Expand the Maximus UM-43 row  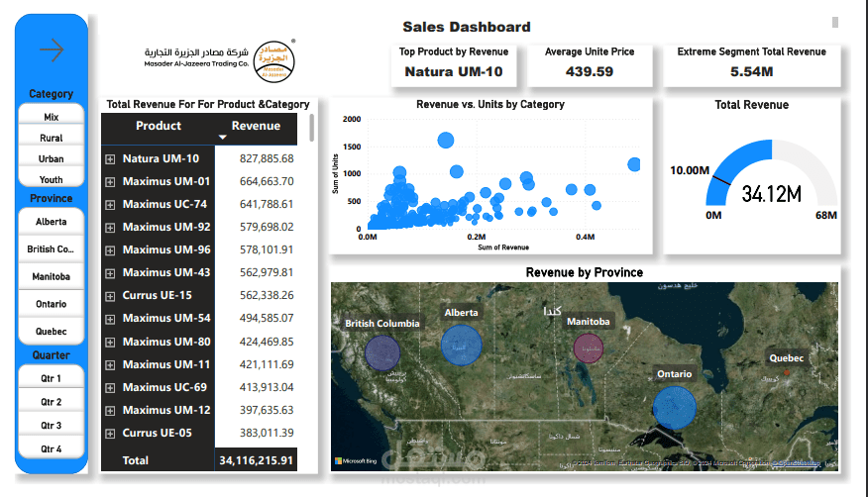tap(110, 273)
